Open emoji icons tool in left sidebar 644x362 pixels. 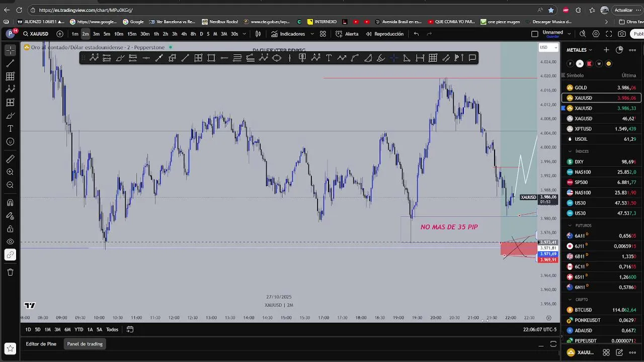click(10, 142)
